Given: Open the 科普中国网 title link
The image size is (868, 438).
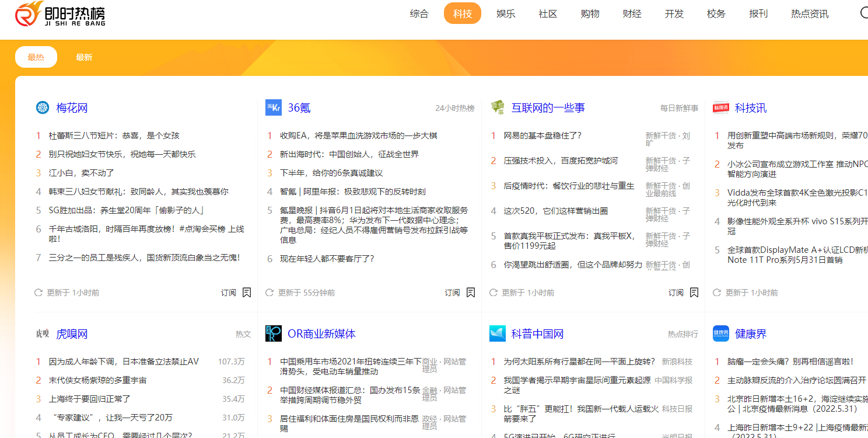Looking at the screenshot, I should [538, 334].
